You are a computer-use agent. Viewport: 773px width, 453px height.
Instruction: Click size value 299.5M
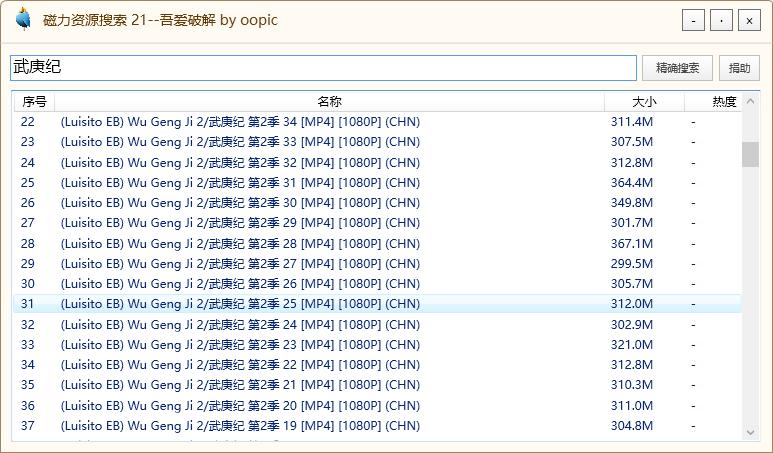tap(632, 264)
